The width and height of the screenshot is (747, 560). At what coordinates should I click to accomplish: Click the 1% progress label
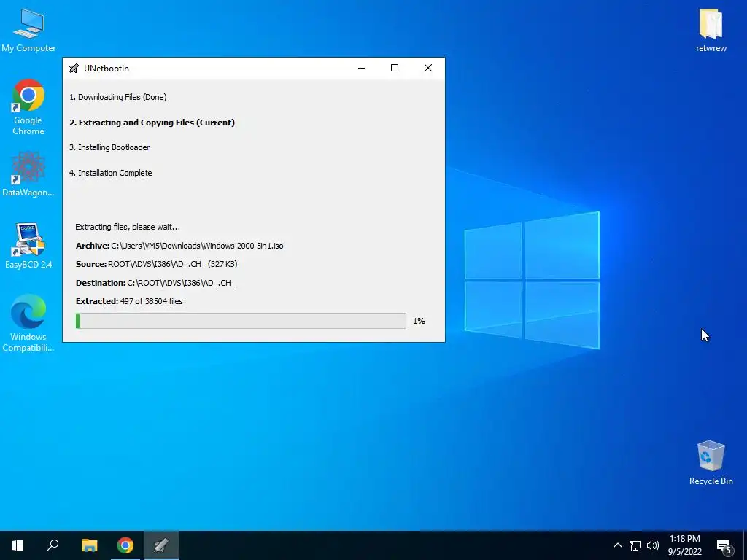coord(419,321)
